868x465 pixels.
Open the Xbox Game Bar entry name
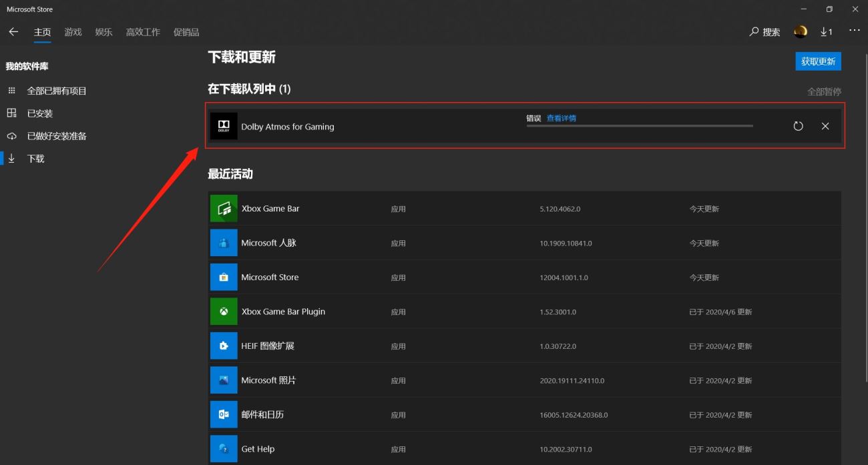click(x=270, y=209)
